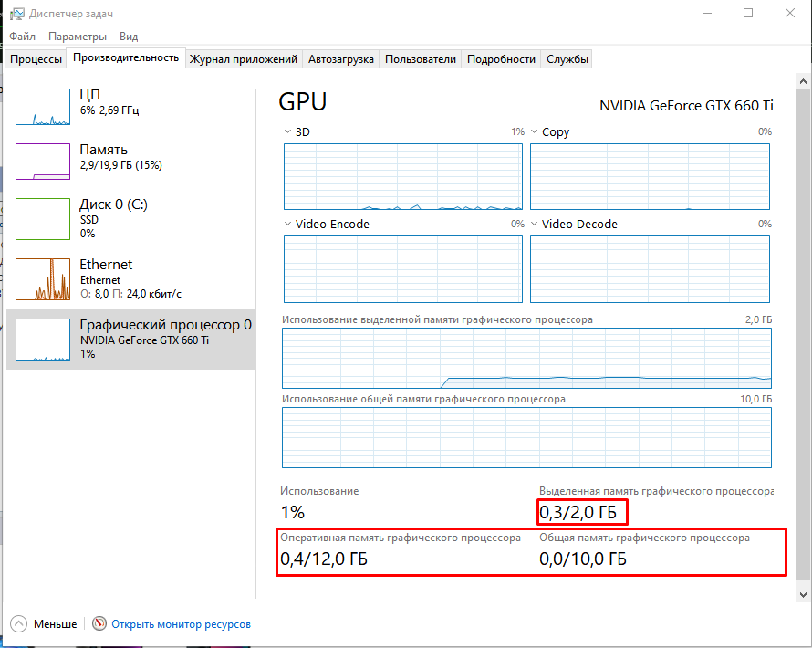Close the Диспетчер задач window
812x648 pixels.
(x=790, y=13)
